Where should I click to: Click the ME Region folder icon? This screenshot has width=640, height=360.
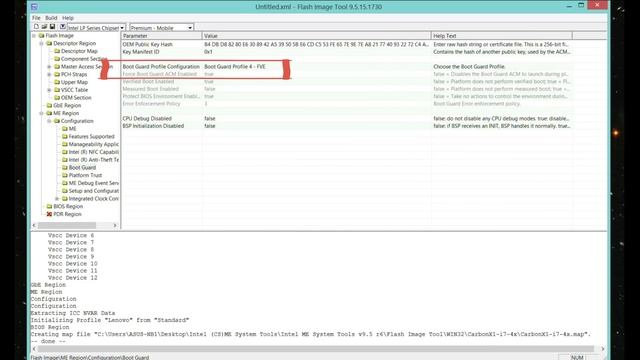pyautogui.click(x=49, y=113)
